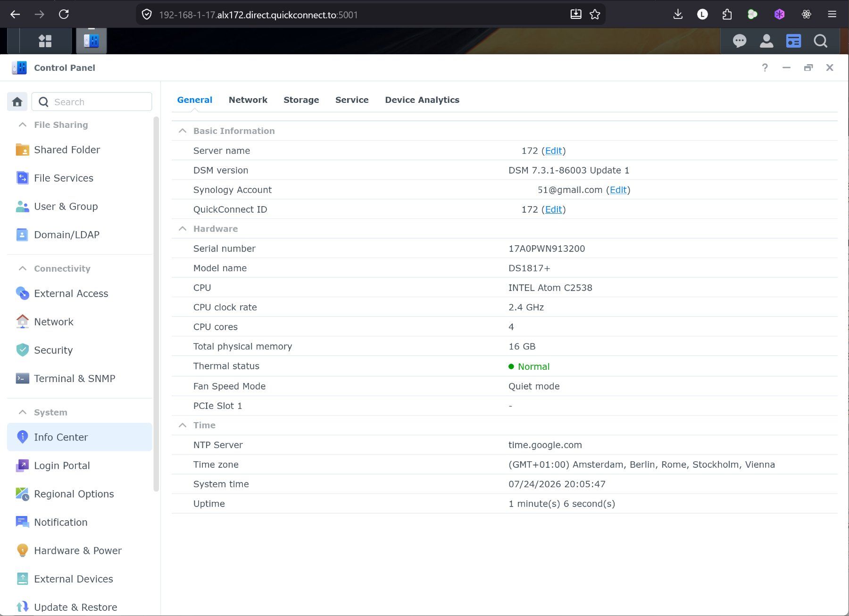
Task: Collapse the System sidebar section
Action: [x=22, y=412]
